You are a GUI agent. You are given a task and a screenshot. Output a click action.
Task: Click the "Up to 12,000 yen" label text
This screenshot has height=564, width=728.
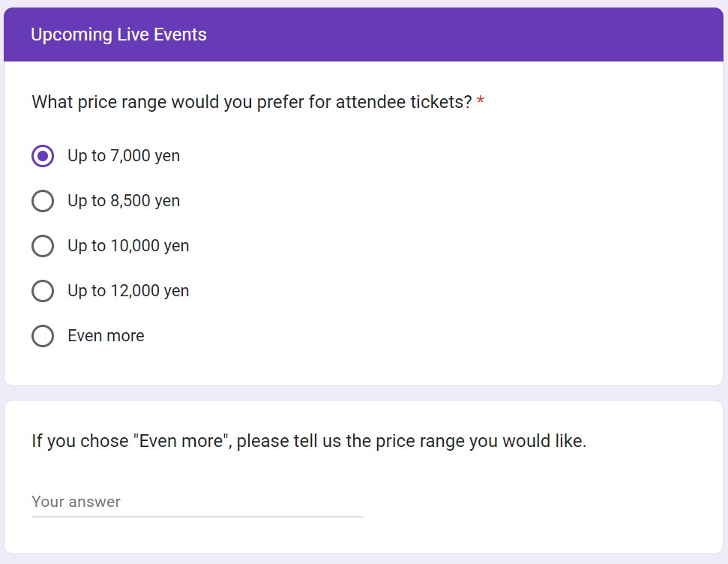pos(128,291)
